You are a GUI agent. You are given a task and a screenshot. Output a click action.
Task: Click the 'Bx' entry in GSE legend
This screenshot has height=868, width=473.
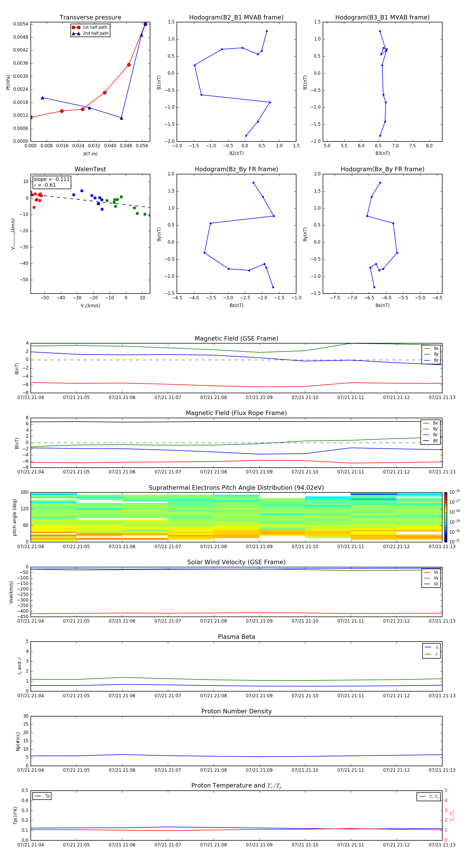click(431, 349)
